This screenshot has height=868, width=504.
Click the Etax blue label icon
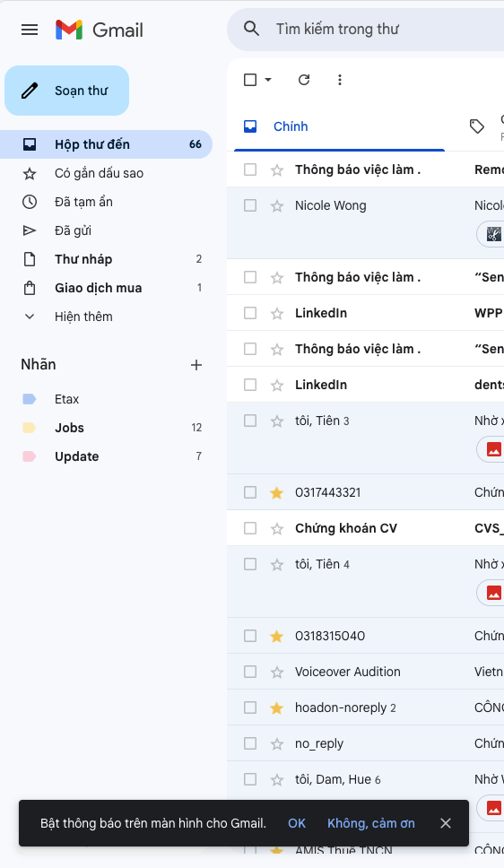point(30,399)
